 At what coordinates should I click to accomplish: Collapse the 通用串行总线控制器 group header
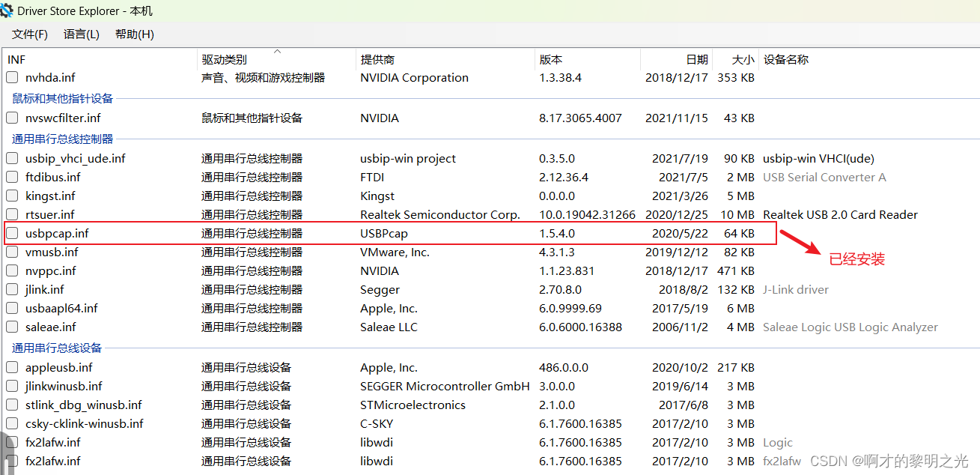pos(62,139)
